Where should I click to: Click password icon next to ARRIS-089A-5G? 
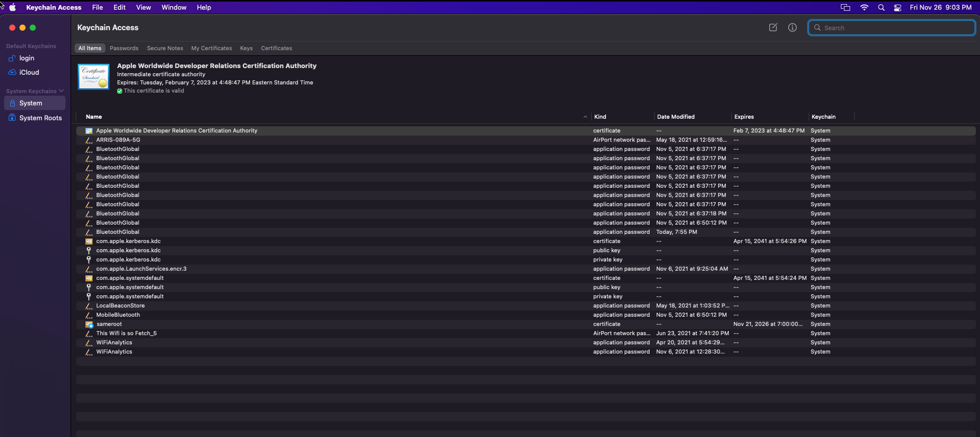click(89, 140)
